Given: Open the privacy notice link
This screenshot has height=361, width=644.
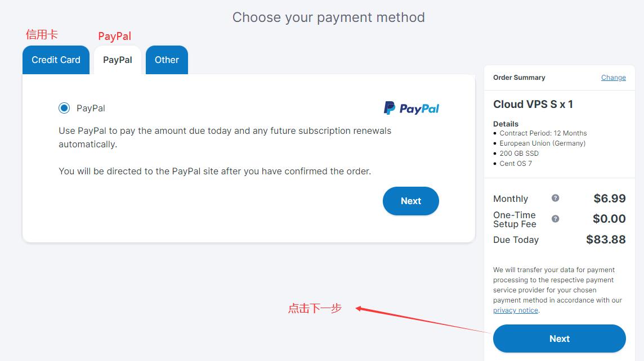Looking at the screenshot, I should point(516,310).
